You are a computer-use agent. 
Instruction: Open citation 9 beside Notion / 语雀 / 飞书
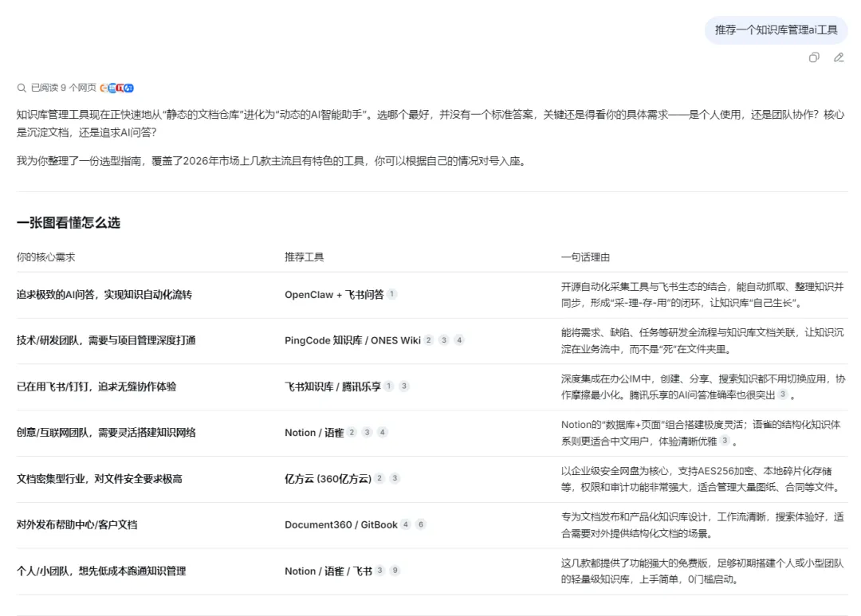(395, 571)
